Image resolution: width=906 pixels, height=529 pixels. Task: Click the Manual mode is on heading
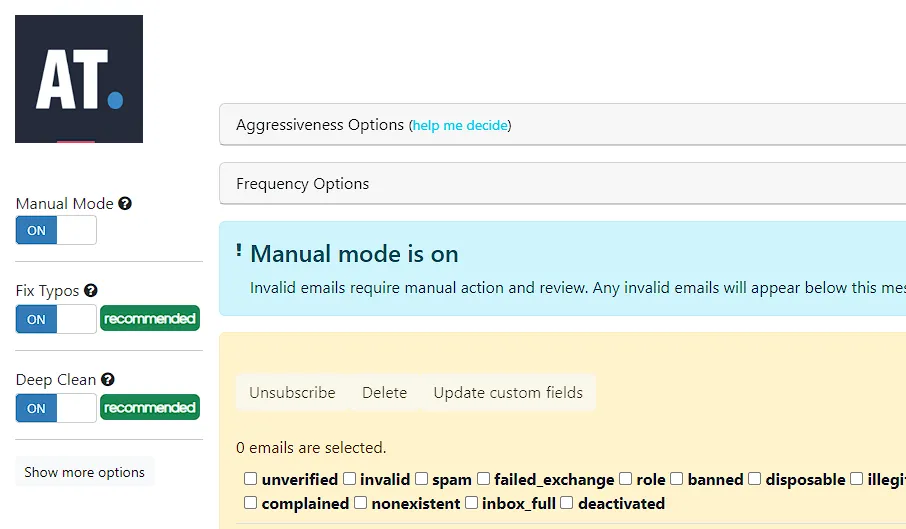354,254
